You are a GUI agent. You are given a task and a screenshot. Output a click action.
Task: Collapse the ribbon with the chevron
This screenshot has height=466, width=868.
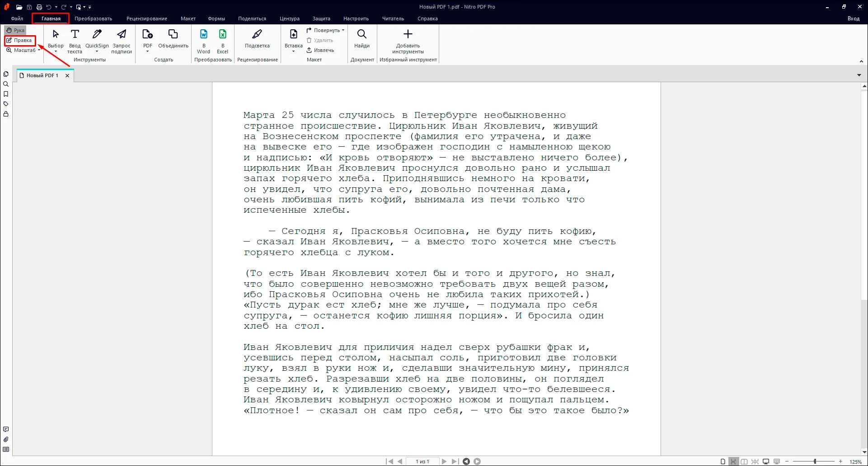(861, 61)
